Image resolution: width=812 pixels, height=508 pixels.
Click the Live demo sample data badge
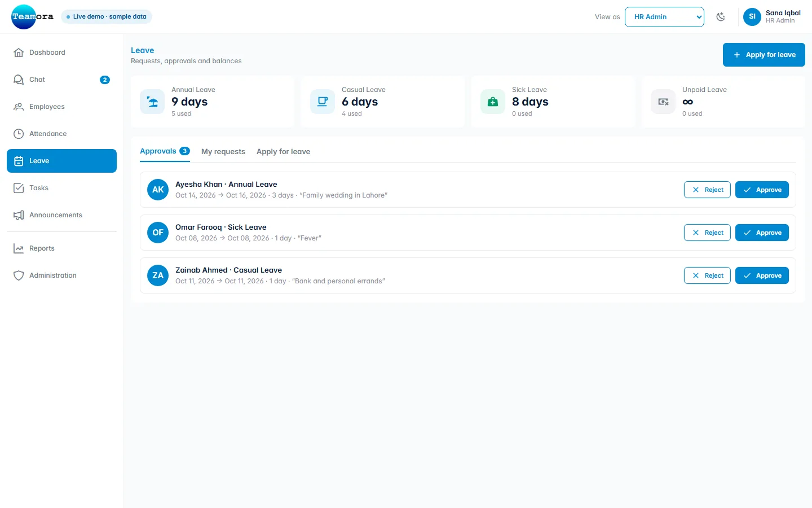(x=107, y=17)
